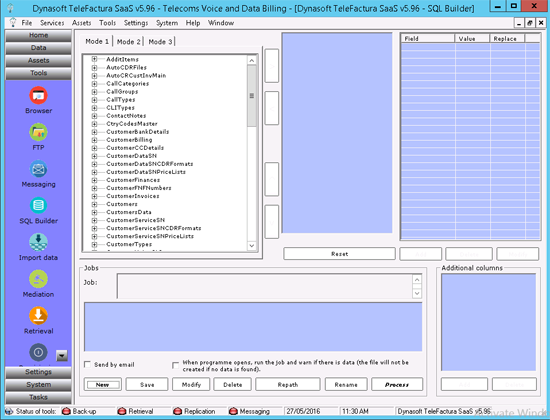The height and width of the screenshot is (420, 550).
Task: Click the sidebar scroll-down arrow button
Action: [62, 355]
